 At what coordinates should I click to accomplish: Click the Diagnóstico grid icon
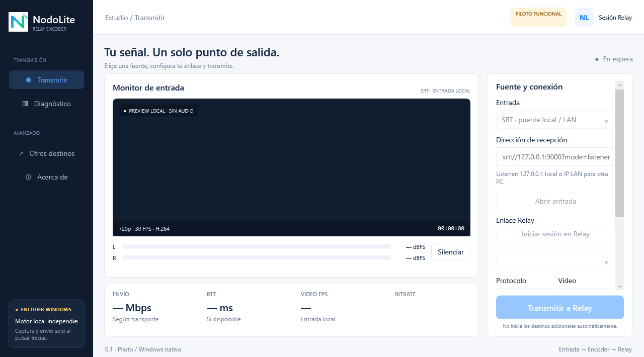pos(25,104)
